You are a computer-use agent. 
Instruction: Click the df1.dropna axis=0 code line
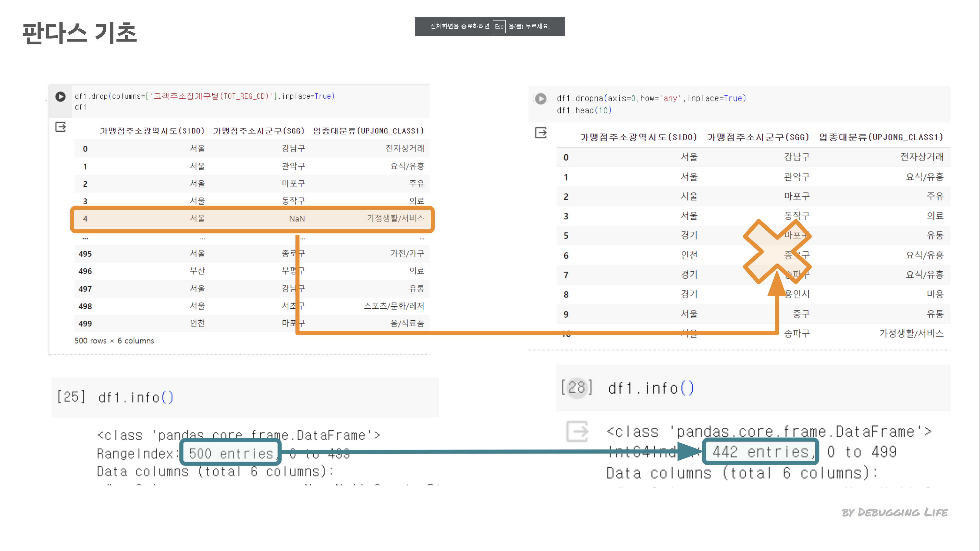[x=651, y=98]
